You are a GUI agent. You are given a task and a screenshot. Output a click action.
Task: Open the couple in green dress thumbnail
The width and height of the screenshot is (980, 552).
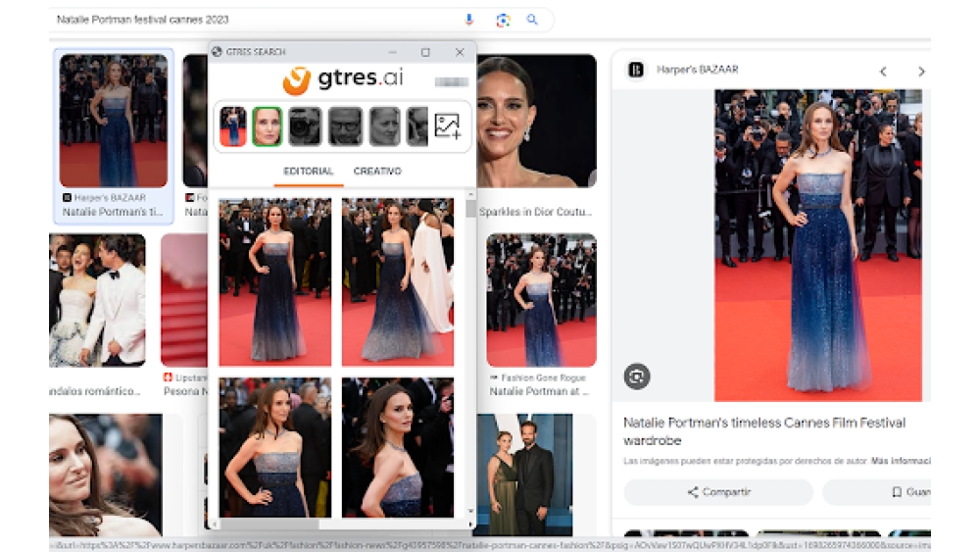525,475
